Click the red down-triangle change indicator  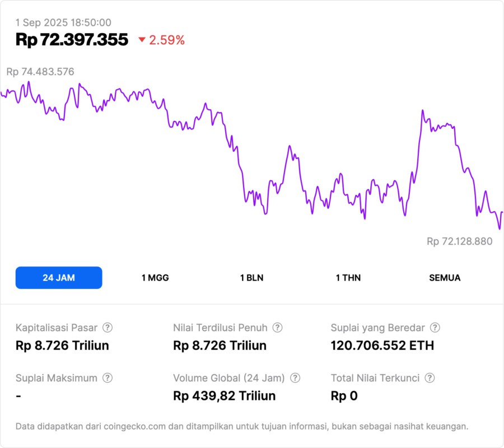point(142,40)
